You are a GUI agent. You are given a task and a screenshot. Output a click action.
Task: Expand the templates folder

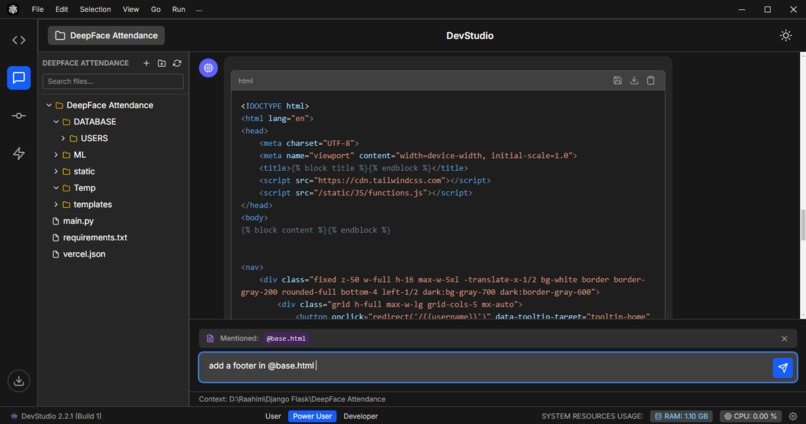[x=56, y=205]
